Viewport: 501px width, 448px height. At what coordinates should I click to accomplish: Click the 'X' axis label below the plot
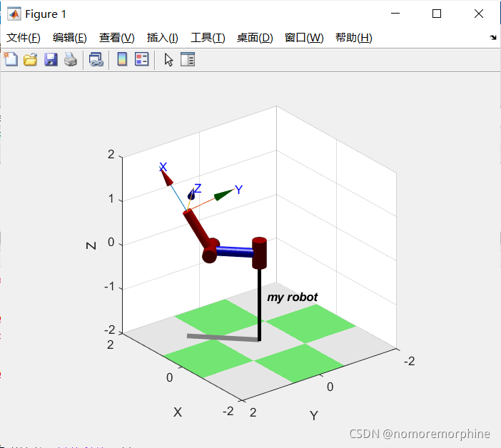178,412
